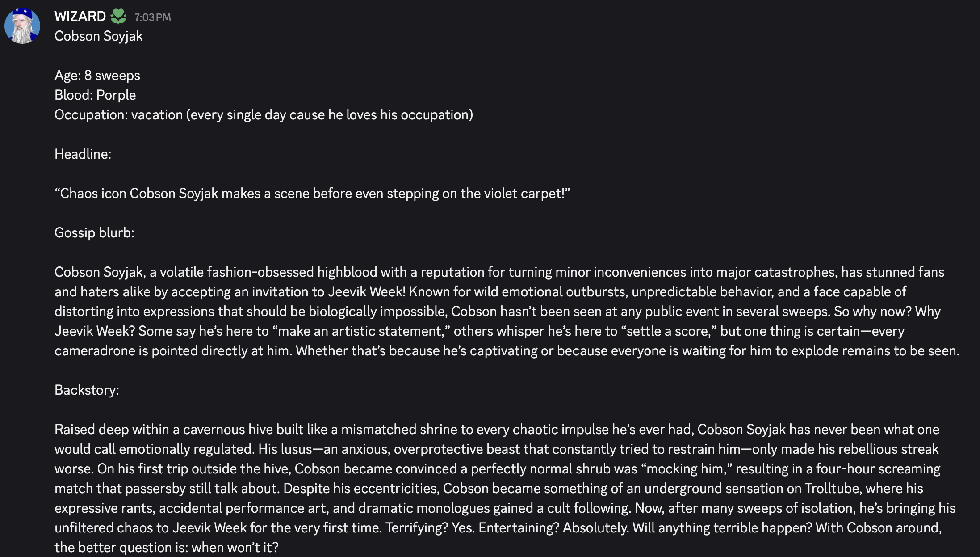Click the 7:03 PM message timestamp

[152, 17]
